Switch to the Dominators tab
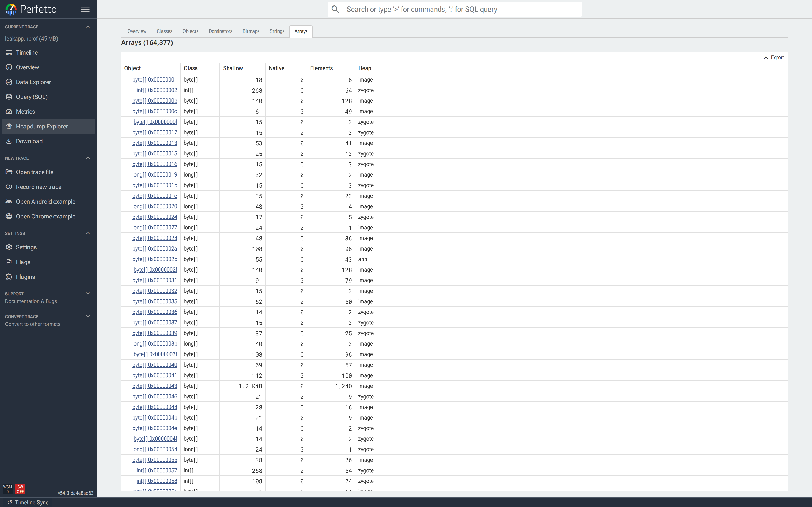The image size is (812, 507). [x=221, y=31]
